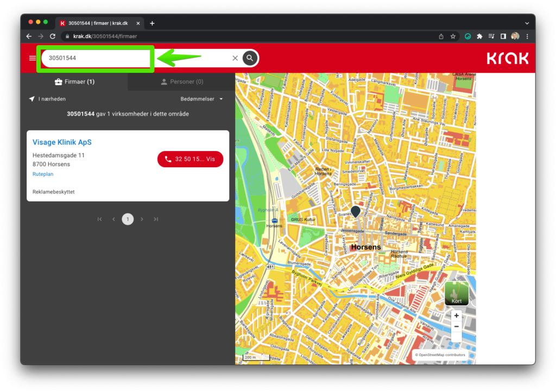Run the search with the magnifier button
The width and height of the screenshot is (556, 392).
click(x=250, y=58)
